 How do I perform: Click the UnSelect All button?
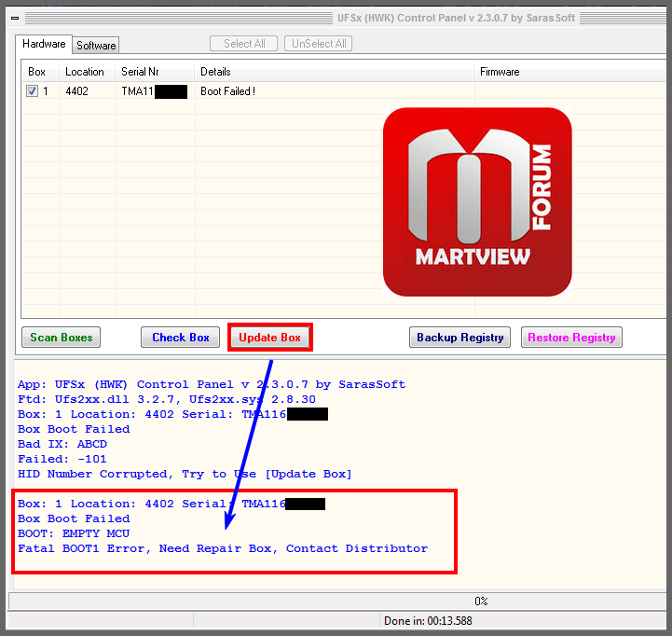(319, 44)
